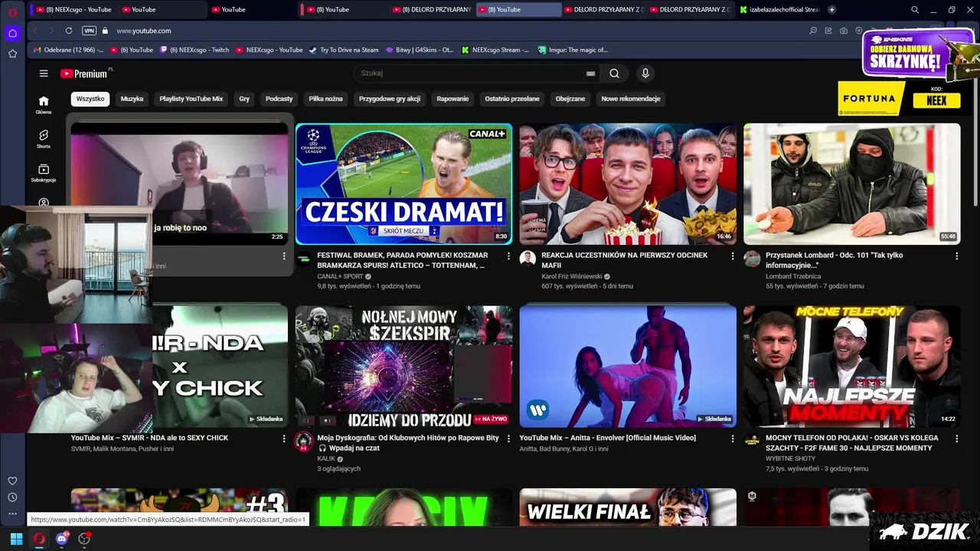Open the three-dot sidebar setup menu
The width and height of the screenshot is (980, 551).
(12, 514)
